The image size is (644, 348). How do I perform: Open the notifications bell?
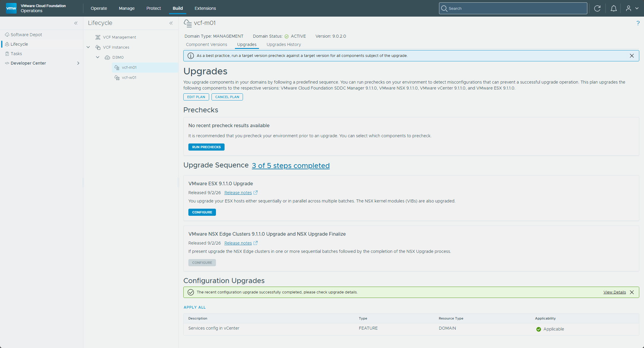(x=614, y=8)
